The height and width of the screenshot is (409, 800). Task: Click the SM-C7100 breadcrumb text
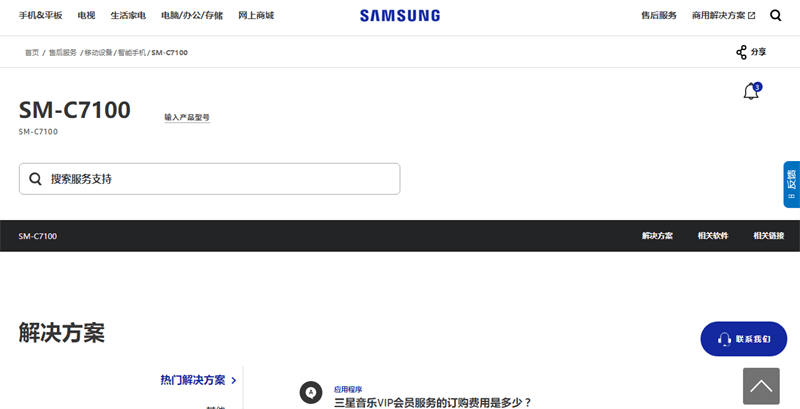169,53
